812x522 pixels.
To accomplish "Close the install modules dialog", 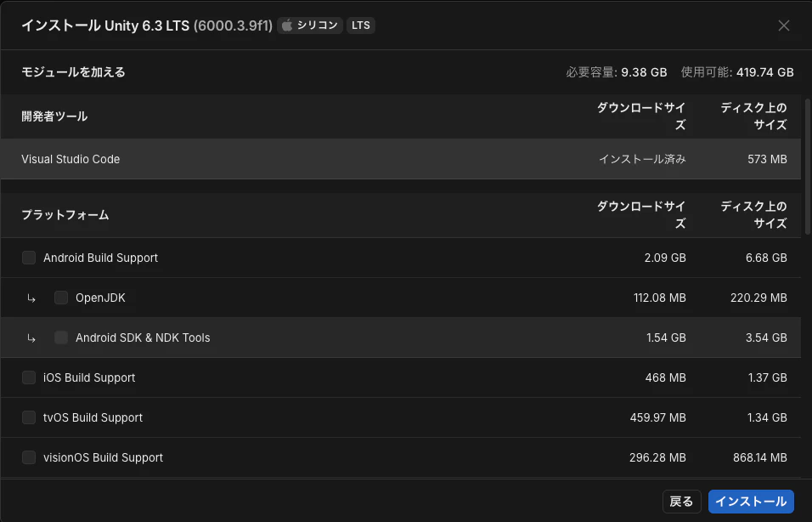I will 783,26.
